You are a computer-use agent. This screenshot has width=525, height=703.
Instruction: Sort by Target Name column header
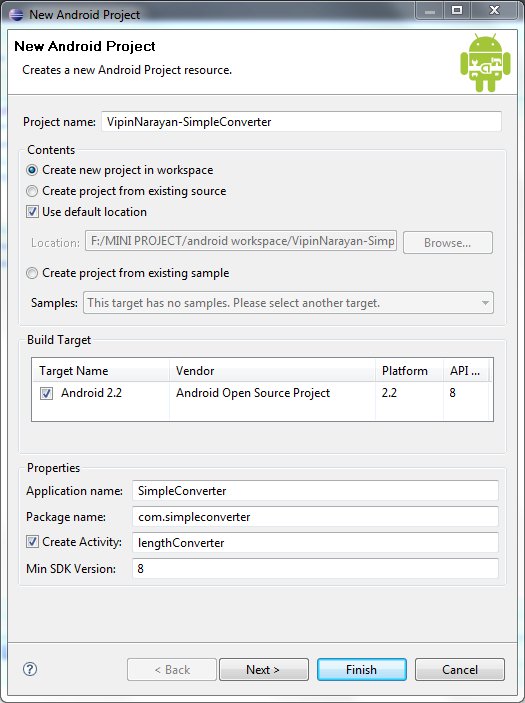101,371
